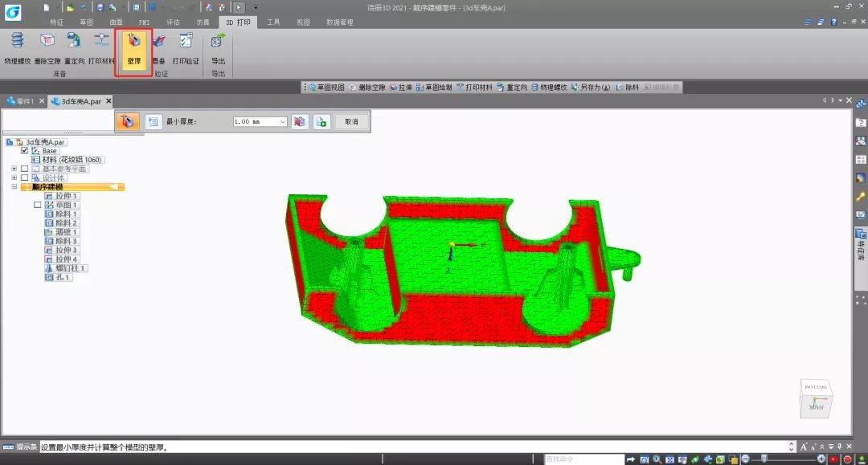Viewport: 868px width, 465px height.
Task: Check the 基本参考平面 checkbox
Action: (24, 169)
